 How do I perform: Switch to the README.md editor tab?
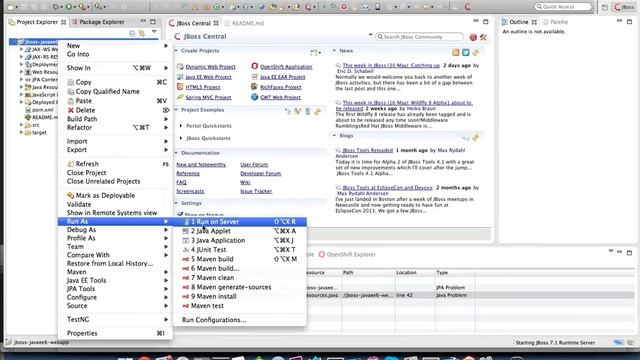(x=244, y=23)
